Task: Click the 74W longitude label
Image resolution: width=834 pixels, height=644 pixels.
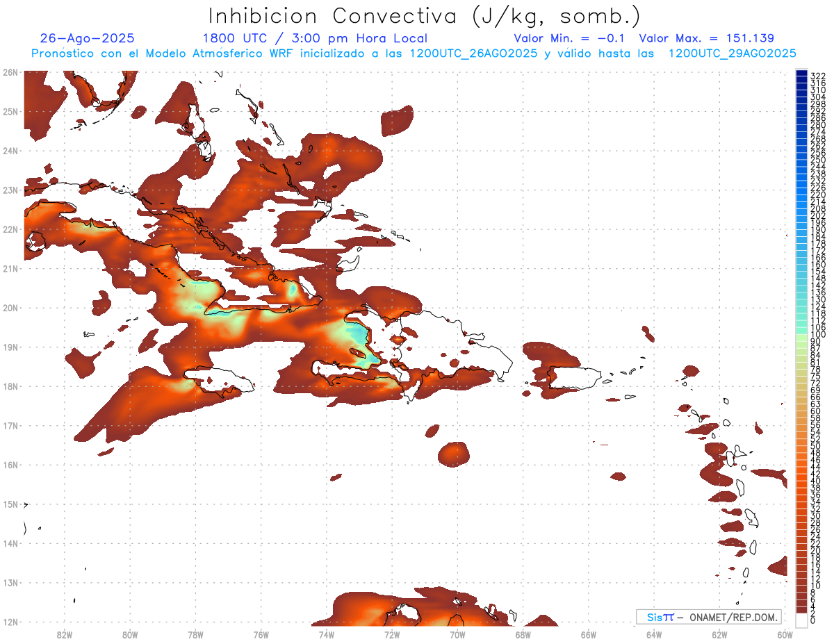Action: point(327,635)
